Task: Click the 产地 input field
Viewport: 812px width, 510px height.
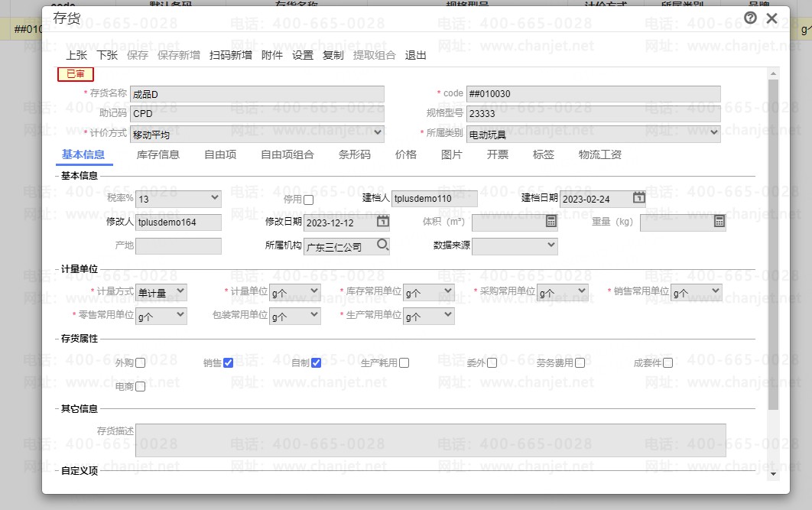Action: coord(178,246)
